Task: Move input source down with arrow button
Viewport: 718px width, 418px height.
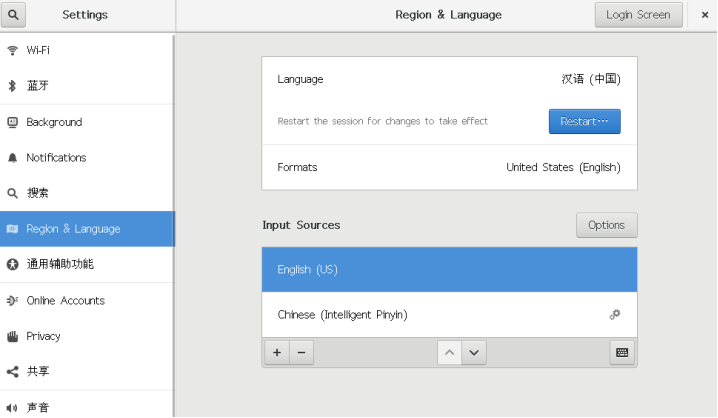Action: tap(473, 352)
